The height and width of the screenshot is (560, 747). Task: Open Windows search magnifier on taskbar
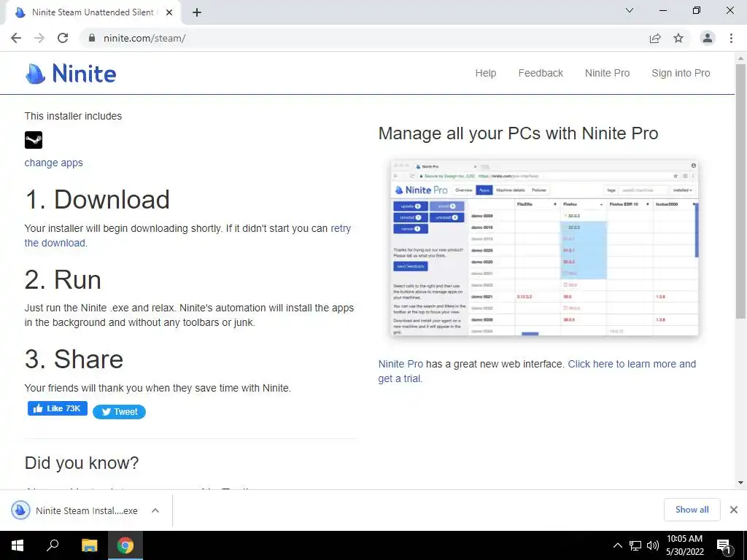tap(53, 545)
